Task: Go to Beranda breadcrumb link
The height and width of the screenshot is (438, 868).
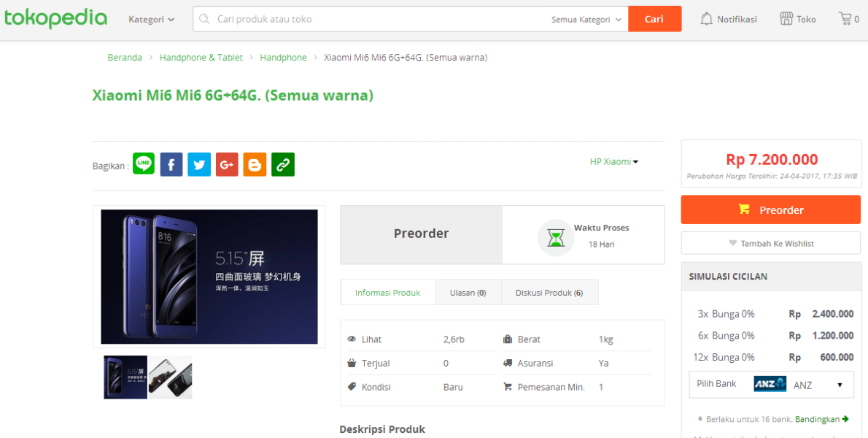Action: point(125,58)
